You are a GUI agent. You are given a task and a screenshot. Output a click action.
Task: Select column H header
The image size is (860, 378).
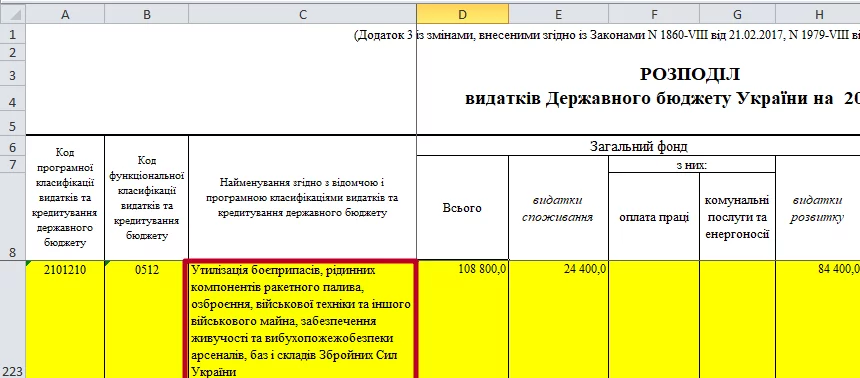tap(818, 15)
